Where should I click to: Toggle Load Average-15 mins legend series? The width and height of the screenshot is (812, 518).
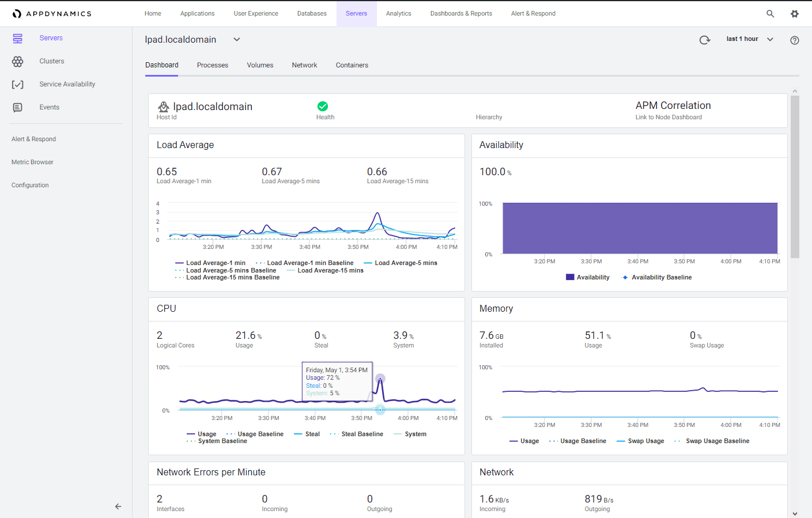click(x=325, y=270)
